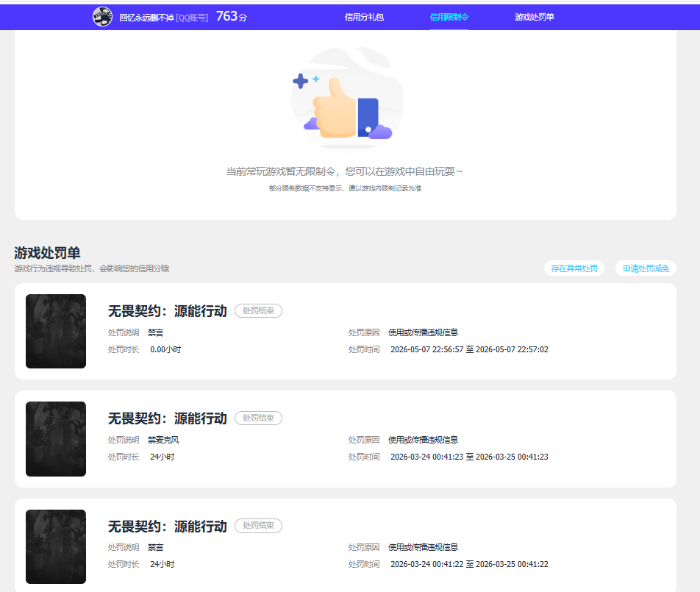Switch to the 游戏处罚单 tab
The image size is (700, 592).
[x=535, y=17]
